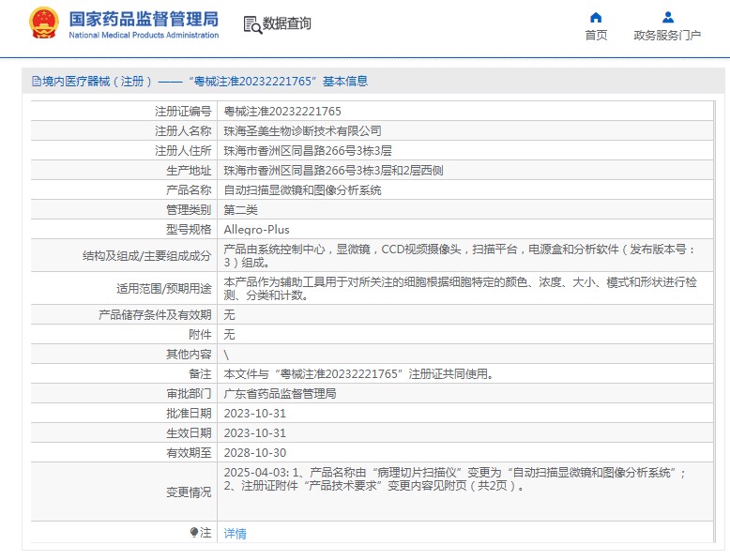Click the 注册证编号 label
This screenshot has width=730, height=560.
coord(183,112)
